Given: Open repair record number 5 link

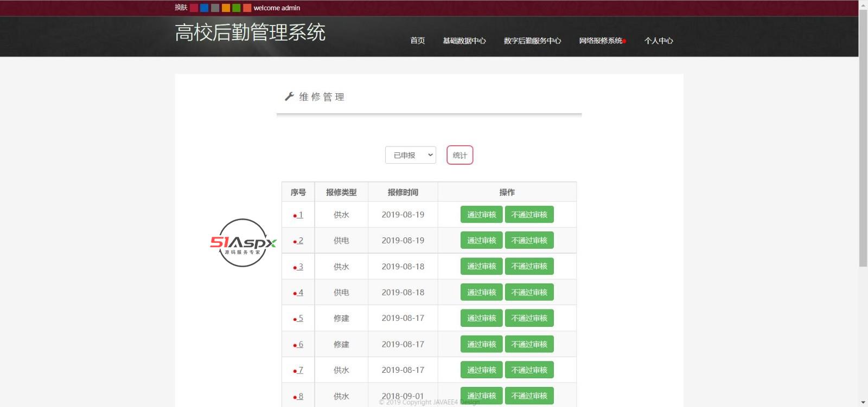Looking at the screenshot, I should point(300,318).
